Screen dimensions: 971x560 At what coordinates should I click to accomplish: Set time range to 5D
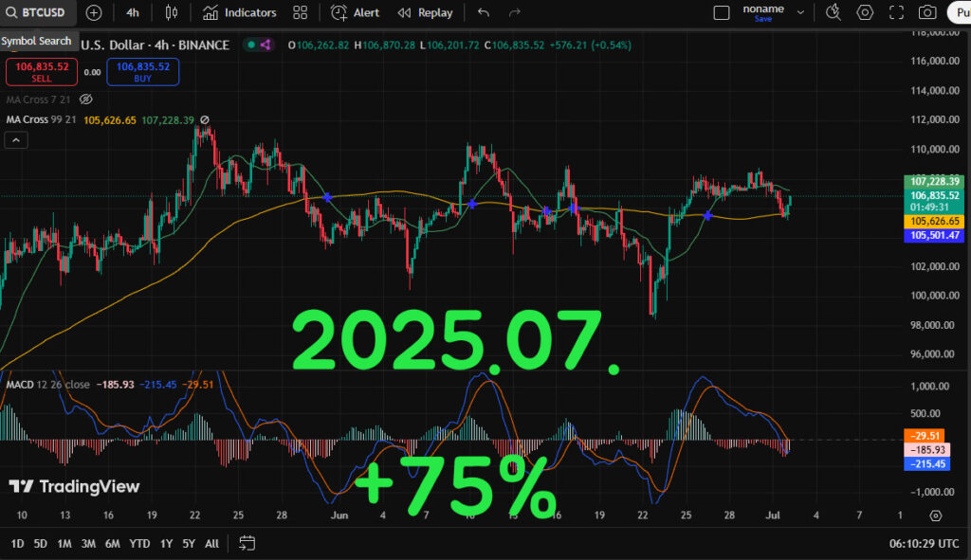click(40, 543)
